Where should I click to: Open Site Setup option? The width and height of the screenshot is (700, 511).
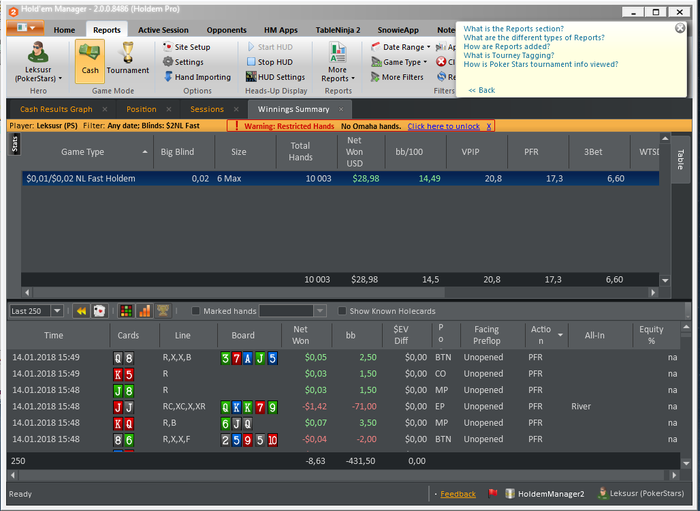(x=187, y=47)
